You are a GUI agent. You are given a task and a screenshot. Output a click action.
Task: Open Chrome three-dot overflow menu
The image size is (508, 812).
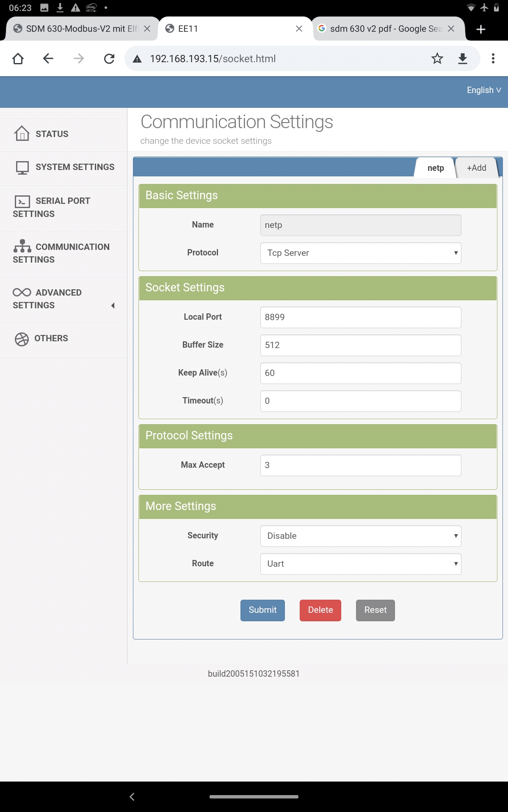pyautogui.click(x=493, y=58)
